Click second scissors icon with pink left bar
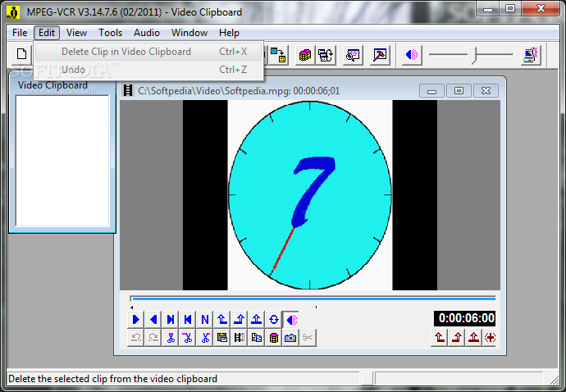This screenshot has height=392, width=566. tap(188, 338)
